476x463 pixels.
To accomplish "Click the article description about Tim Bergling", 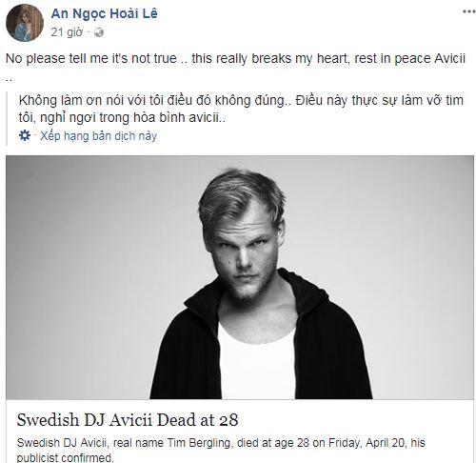I will coord(221,450).
